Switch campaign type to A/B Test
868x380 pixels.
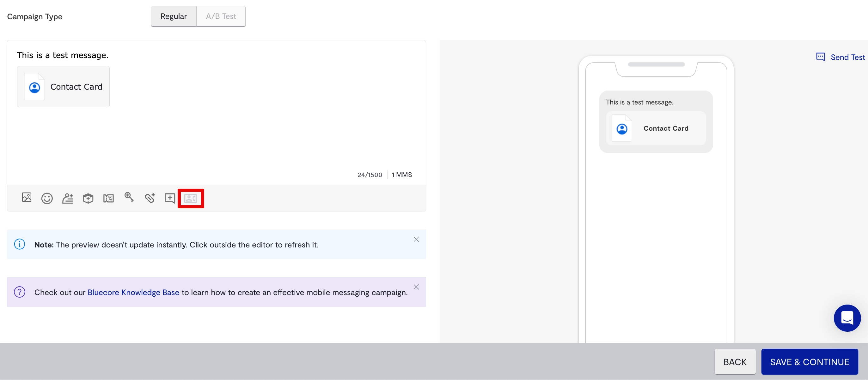tap(221, 16)
